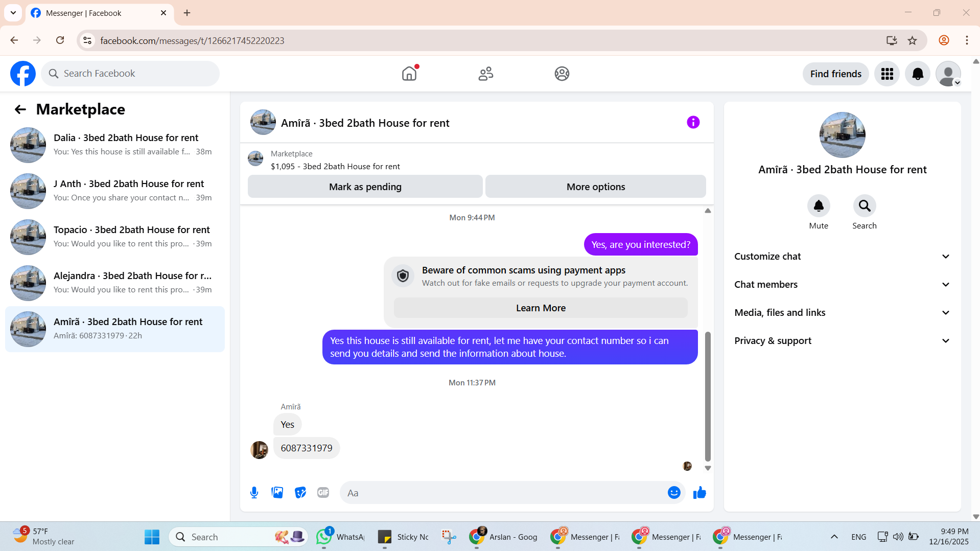Expand Privacy & support section
Viewport: 980px width, 551px height.
843,341
